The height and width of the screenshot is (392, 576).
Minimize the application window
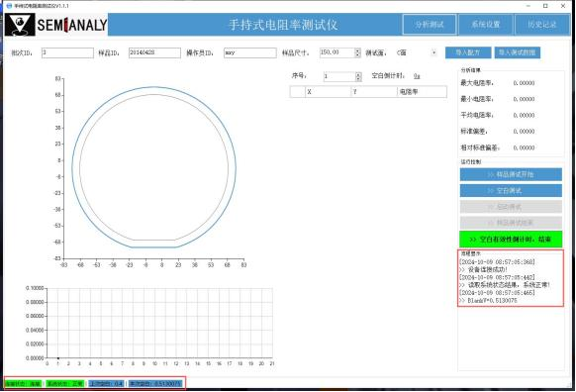528,6
